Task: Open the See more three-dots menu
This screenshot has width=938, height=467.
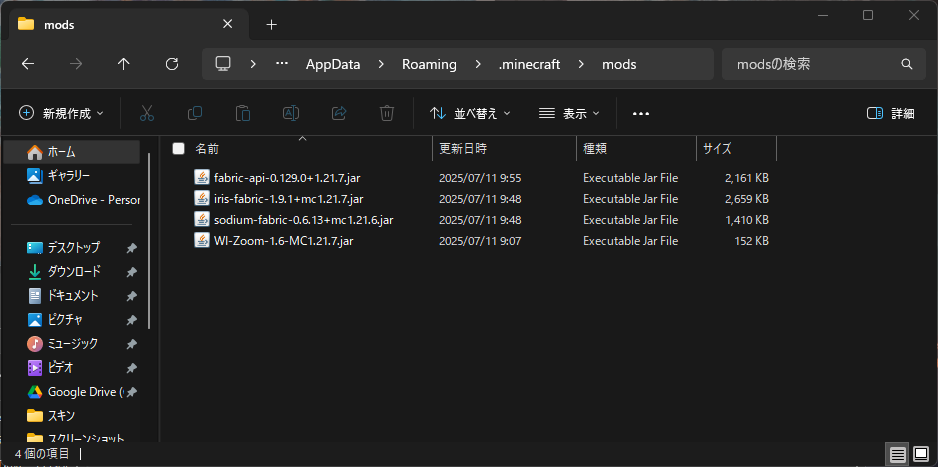Action: click(641, 113)
